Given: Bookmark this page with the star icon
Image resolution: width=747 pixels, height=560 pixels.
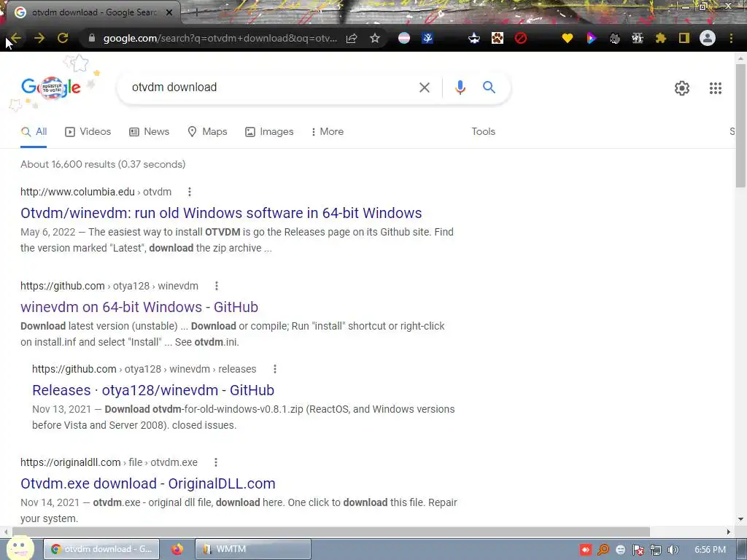Looking at the screenshot, I should [x=375, y=38].
